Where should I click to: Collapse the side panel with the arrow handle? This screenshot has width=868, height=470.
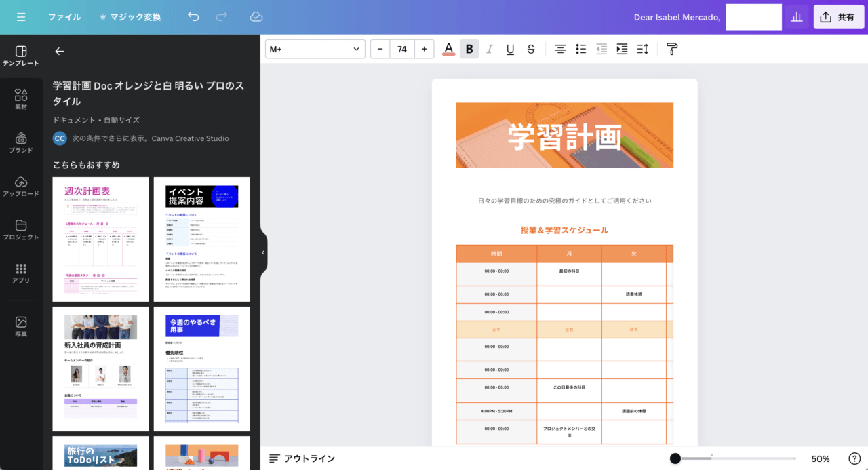click(x=263, y=252)
